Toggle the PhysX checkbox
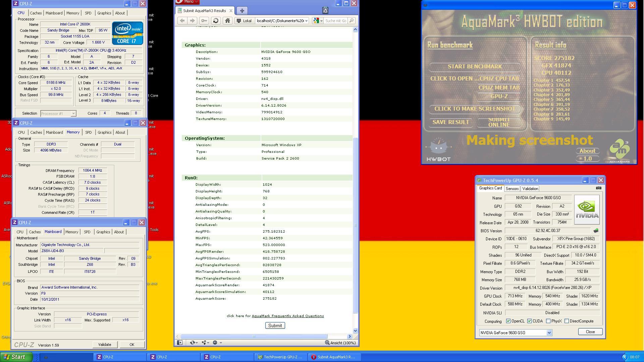This screenshot has height=362, width=644. 548,321
